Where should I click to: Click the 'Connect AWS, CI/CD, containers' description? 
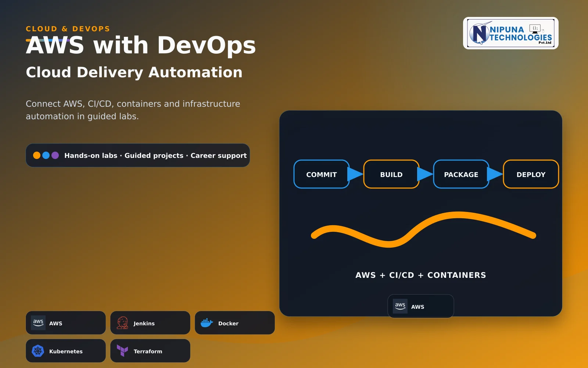pos(133,110)
